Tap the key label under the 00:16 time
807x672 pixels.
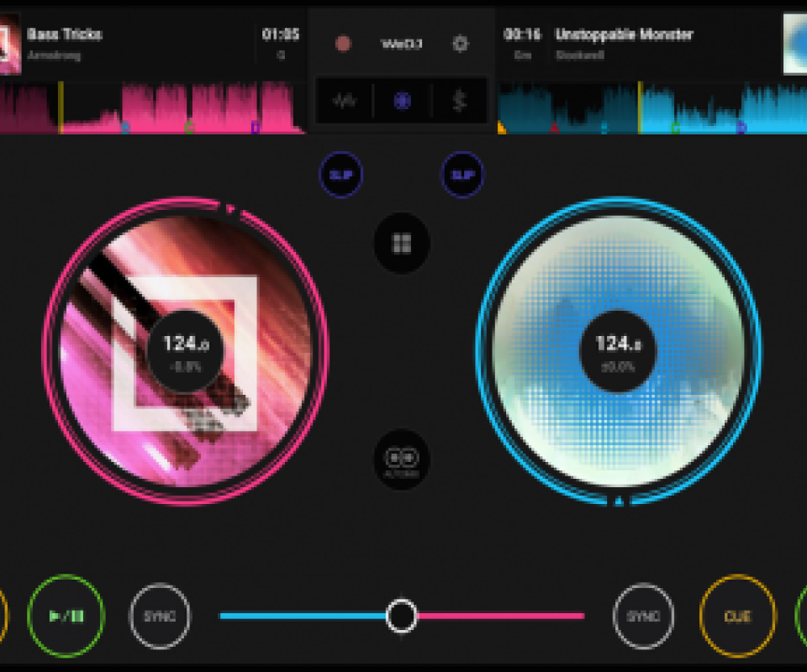522,55
